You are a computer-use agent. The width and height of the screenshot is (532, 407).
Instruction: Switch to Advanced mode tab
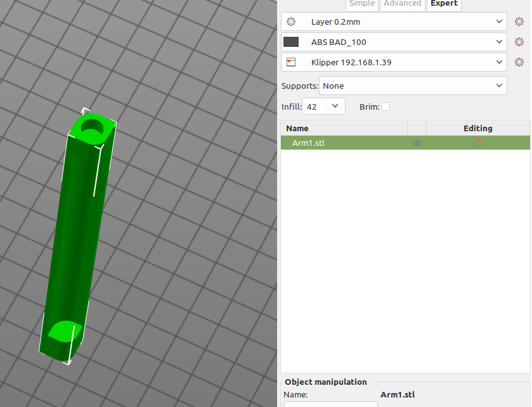[402, 4]
